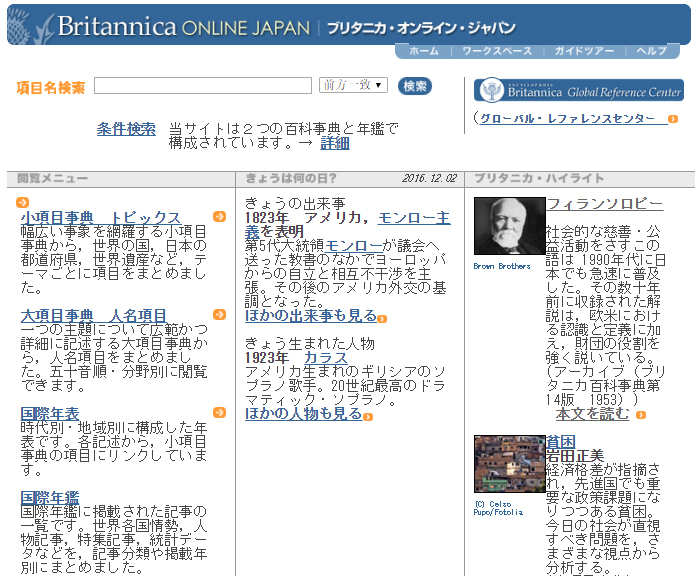Open ガイドツアー in the top navigation
The width and height of the screenshot is (699, 576).
pyautogui.click(x=584, y=51)
